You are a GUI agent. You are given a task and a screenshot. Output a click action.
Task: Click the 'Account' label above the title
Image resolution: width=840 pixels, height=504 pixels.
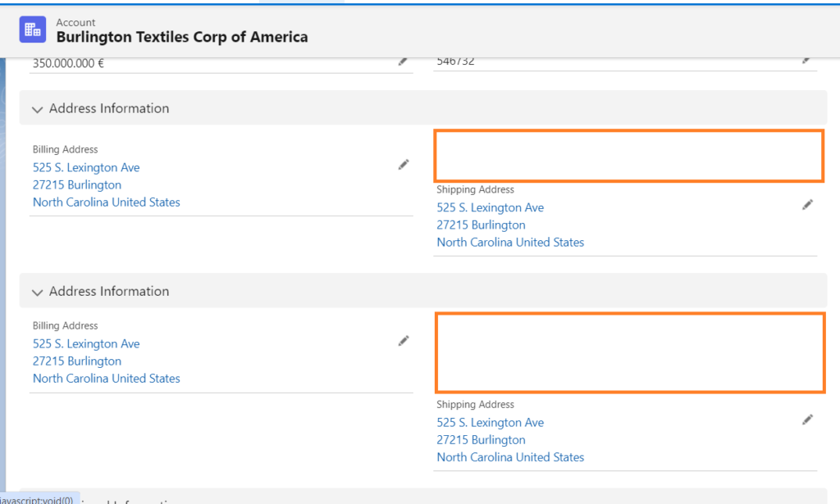click(x=75, y=22)
